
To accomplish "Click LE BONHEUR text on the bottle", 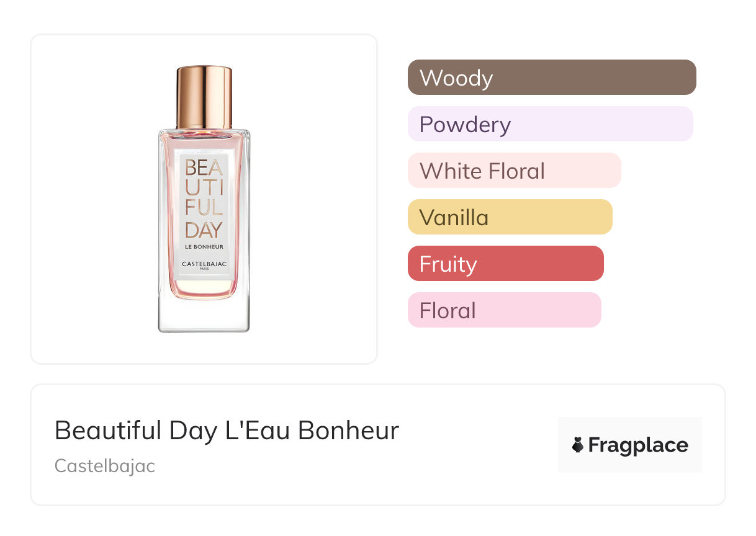I will [204, 247].
